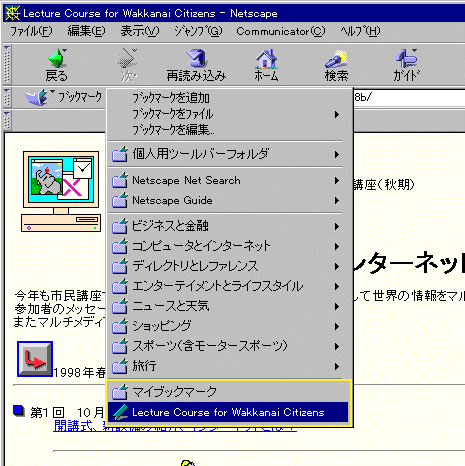This screenshot has height=466, width=465.
Task: Click personal toolbar collapse grip handle
Action: (7, 120)
